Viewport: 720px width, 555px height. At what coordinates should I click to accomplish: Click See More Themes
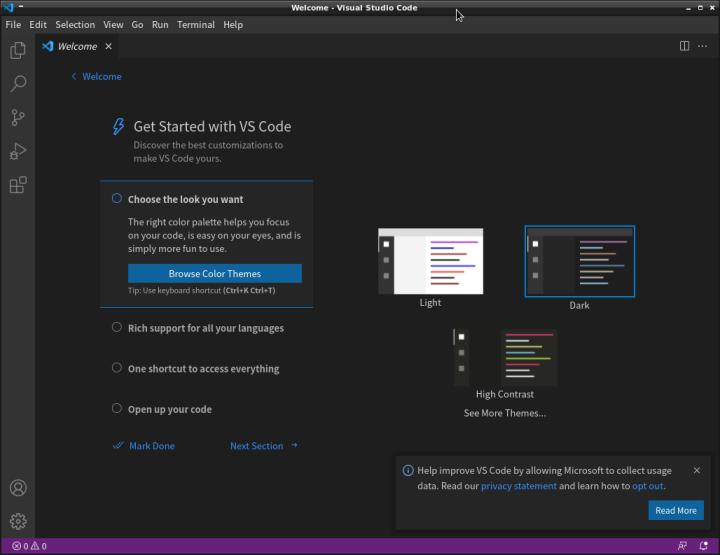point(505,413)
